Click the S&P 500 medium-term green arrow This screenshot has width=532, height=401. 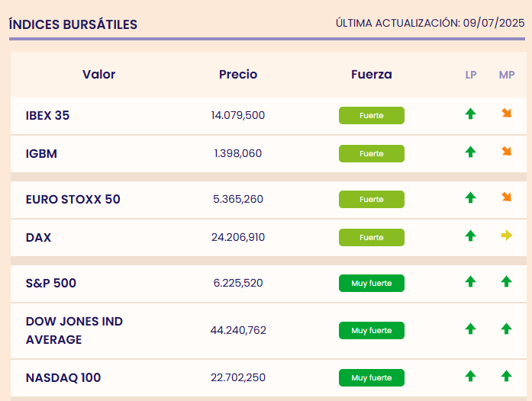[506, 281]
